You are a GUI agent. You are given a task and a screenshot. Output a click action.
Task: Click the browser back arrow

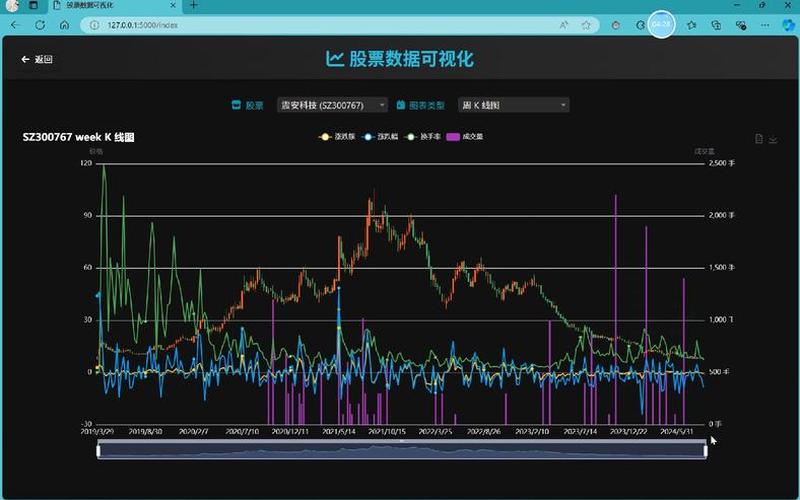pyautogui.click(x=15, y=25)
